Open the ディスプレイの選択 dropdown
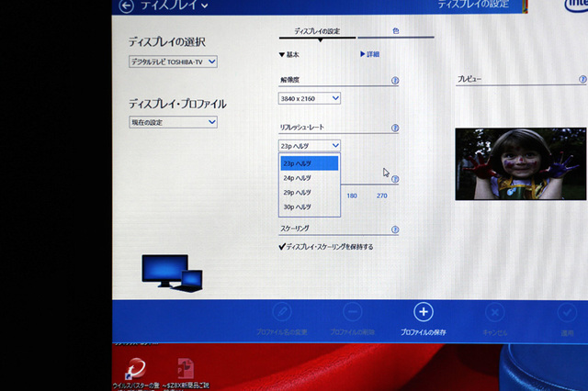The width and height of the screenshot is (588, 391). 173,61
